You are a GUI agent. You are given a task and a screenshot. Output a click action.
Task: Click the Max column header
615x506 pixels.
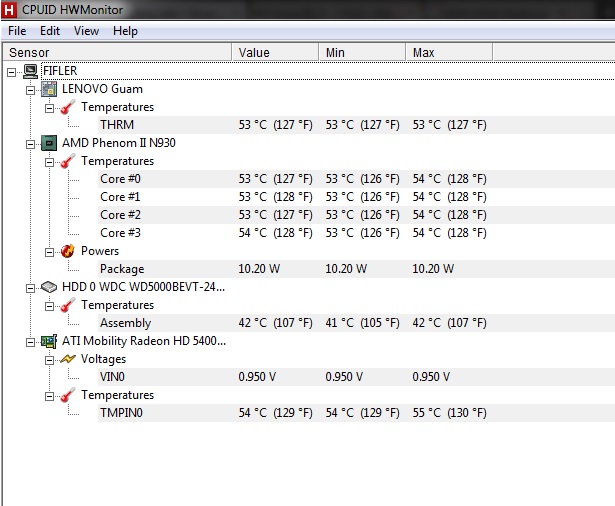449,53
